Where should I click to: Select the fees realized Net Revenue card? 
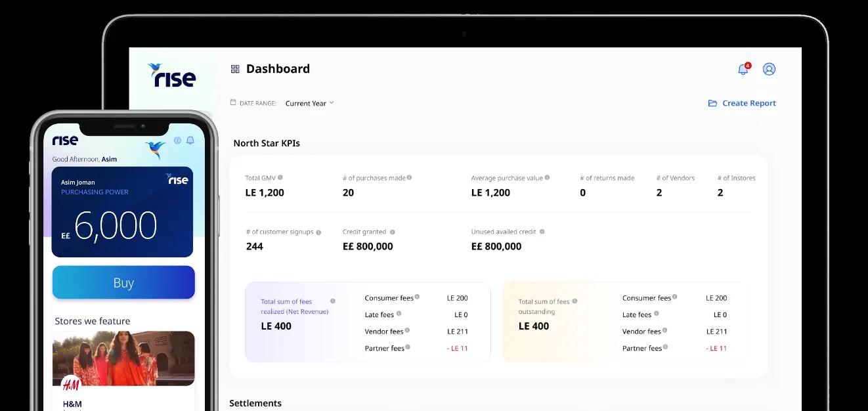pyautogui.click(x=368, y=322)
